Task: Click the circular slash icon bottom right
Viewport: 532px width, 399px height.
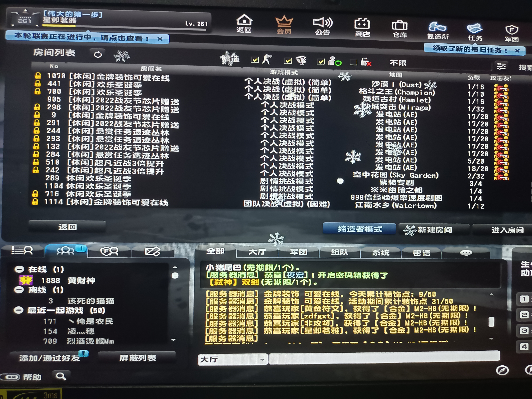Action: (x=502, y=370)
